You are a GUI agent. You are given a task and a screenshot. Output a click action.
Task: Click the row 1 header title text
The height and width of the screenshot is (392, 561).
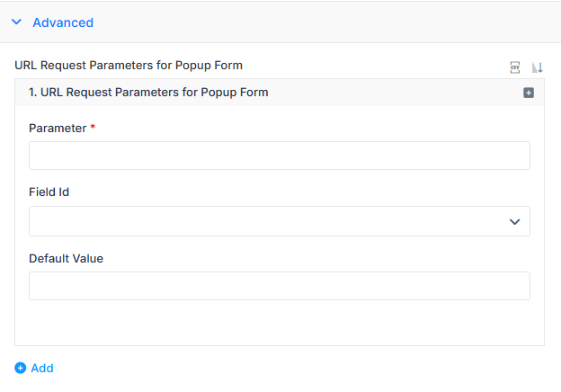148,93
